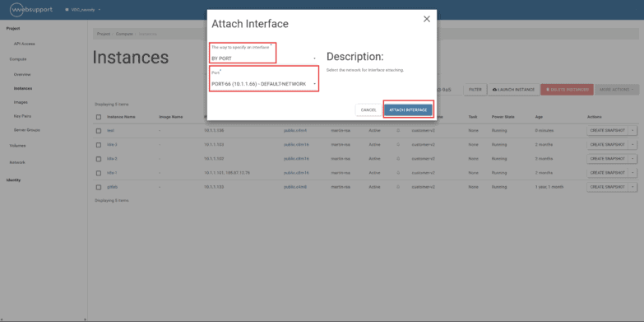This screenshot has width=644, height=322.
Task: Click the Power State column header
Action: click(503, 117)
